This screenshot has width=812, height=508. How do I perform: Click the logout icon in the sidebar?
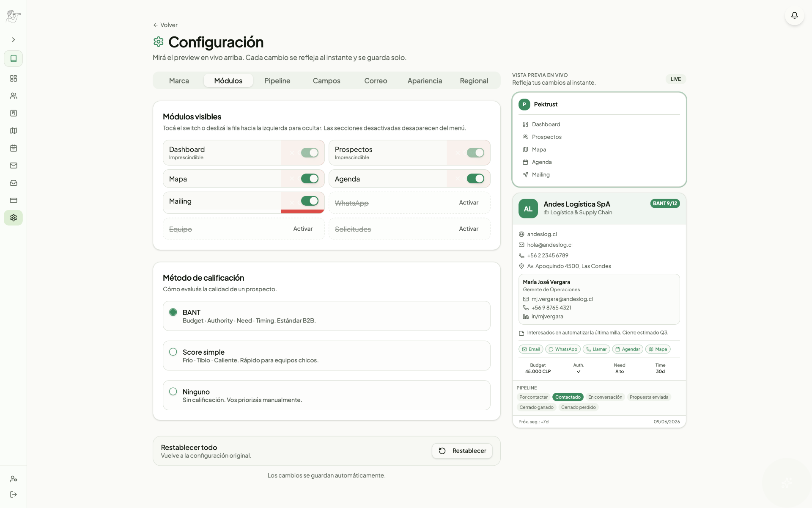point(14,494)
